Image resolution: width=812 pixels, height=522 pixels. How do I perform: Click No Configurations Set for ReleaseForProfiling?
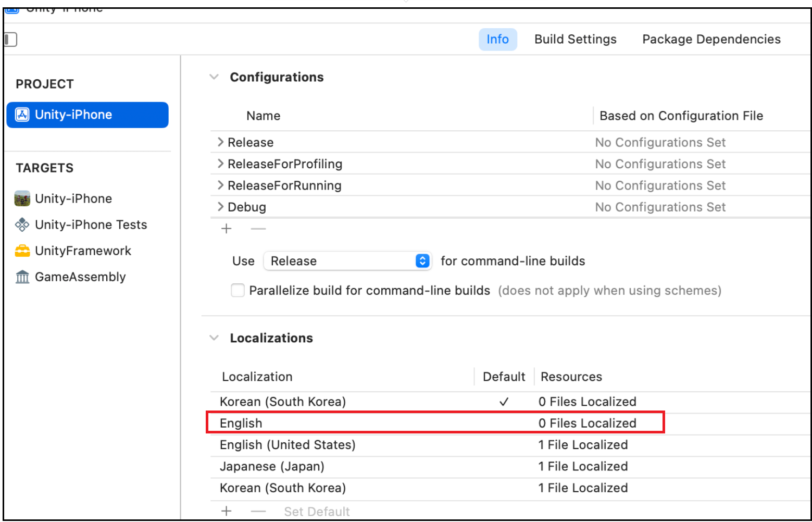pyautogui.click(x=660, y=164)
